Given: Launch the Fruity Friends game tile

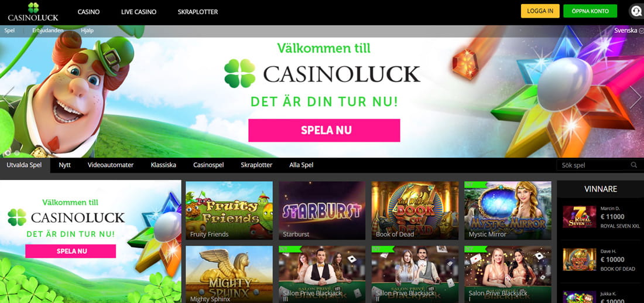Looking at the screenshot, I should point(229,210).
